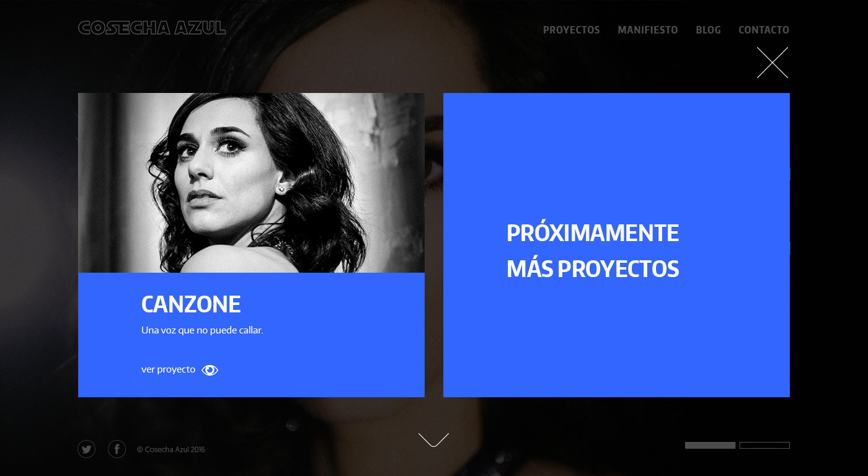Open the Facebook page icon
This screenshot has height=476, width=868.
pyautogui.click(x=117, y=449)
